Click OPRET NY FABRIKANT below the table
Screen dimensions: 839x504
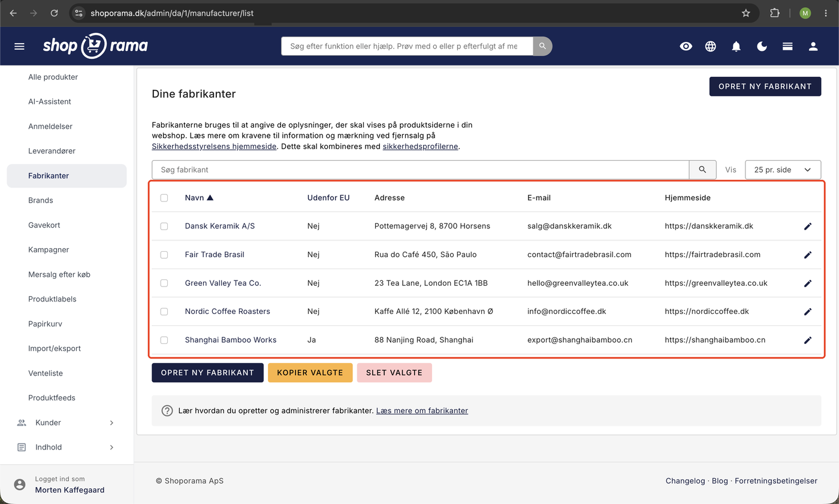tap(207, 373)
